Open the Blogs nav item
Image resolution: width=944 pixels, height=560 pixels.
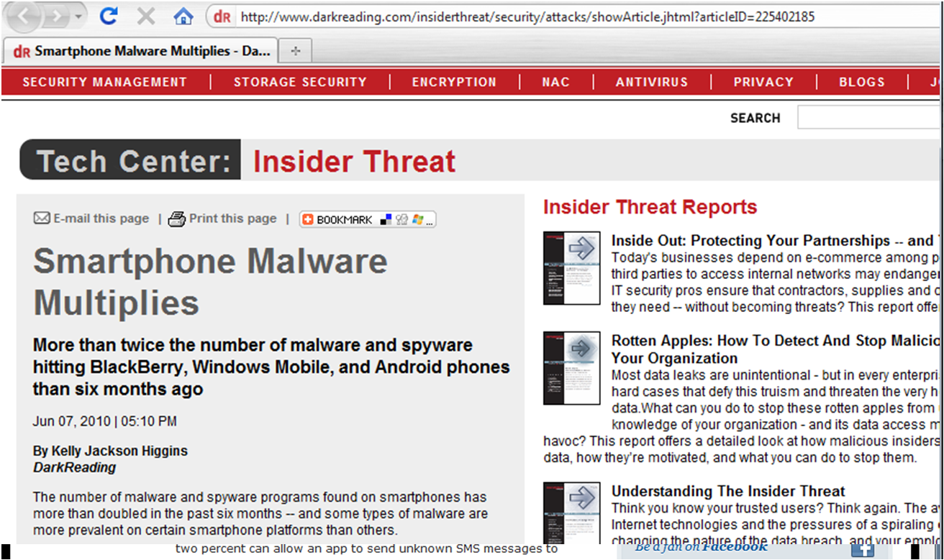[862, 82]
